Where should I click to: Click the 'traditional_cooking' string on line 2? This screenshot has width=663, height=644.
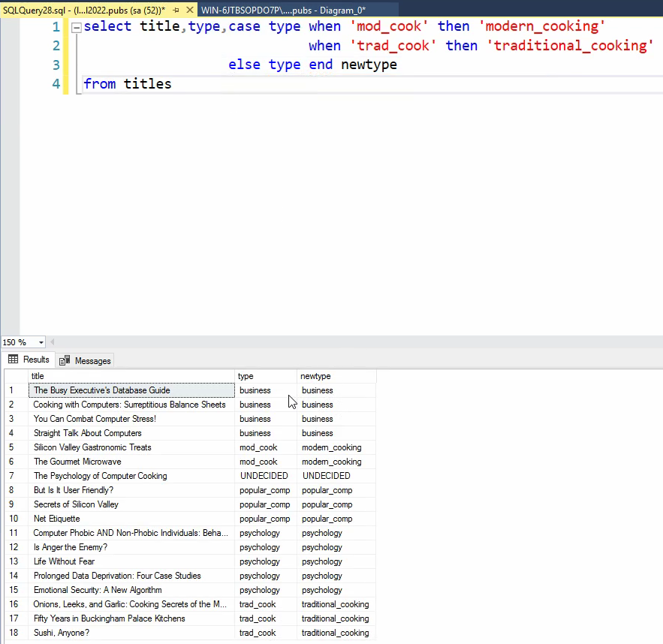point(571,46)
